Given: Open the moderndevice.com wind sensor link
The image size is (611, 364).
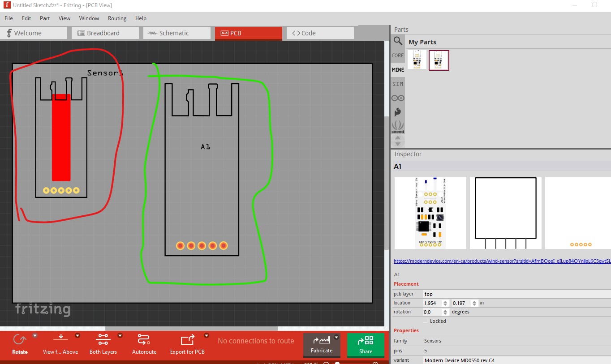Looking at the screenshot, I should [x=502, y=261].
